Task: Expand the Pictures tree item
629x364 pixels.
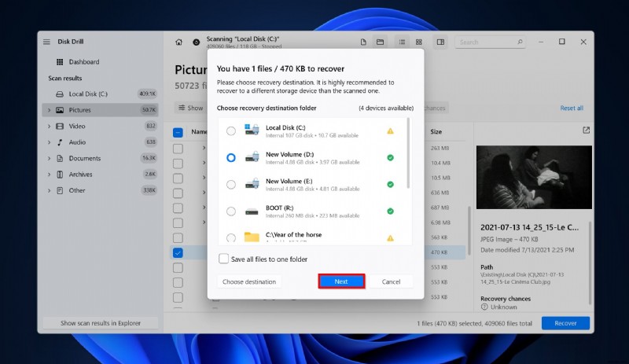Action: [50, 110]
